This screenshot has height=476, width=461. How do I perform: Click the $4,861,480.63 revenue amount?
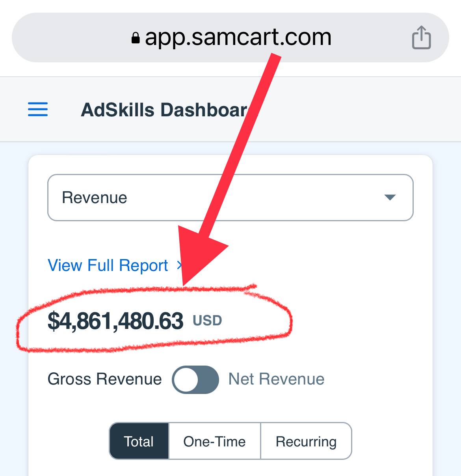tap(115, 321)
